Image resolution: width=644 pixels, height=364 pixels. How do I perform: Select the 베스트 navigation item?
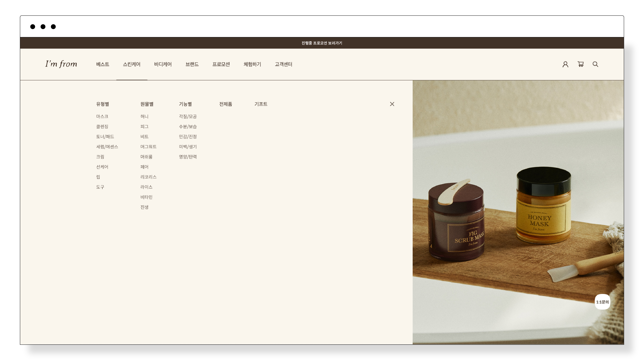(103, 64)
